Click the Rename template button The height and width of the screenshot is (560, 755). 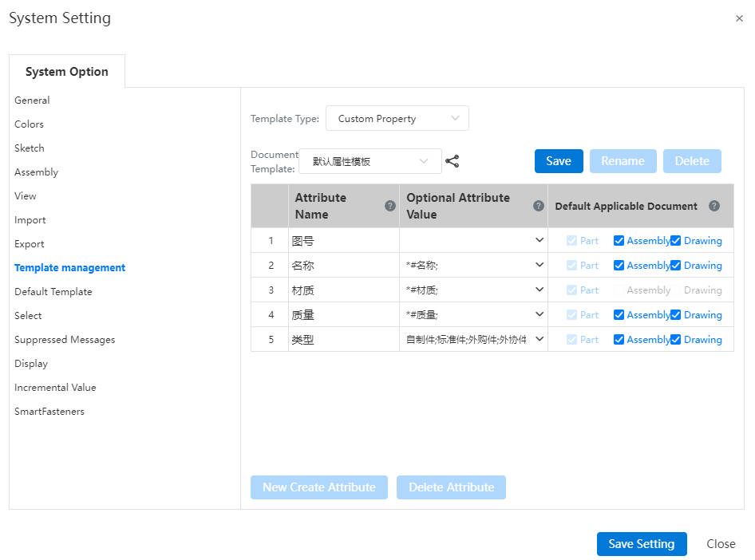tap(623, 161)
